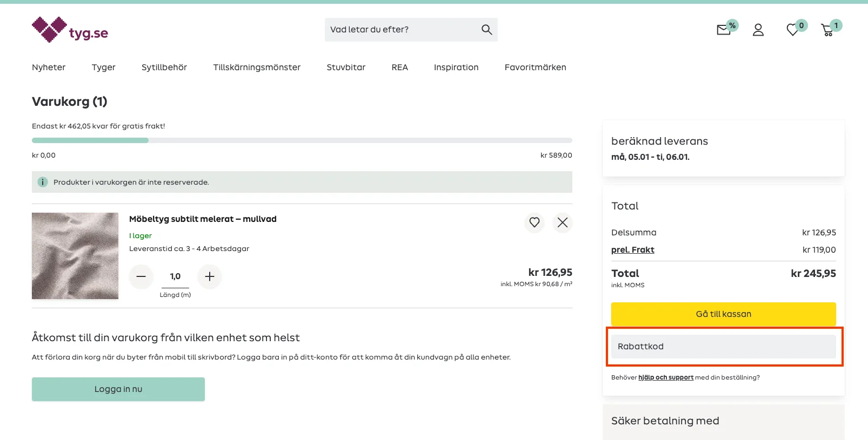Decrease fabric length with minus button
This screenshot has width=868, height=440.
141,276
